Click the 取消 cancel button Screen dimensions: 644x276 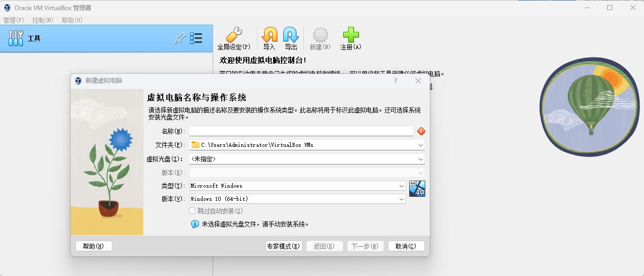pos(406,246)
